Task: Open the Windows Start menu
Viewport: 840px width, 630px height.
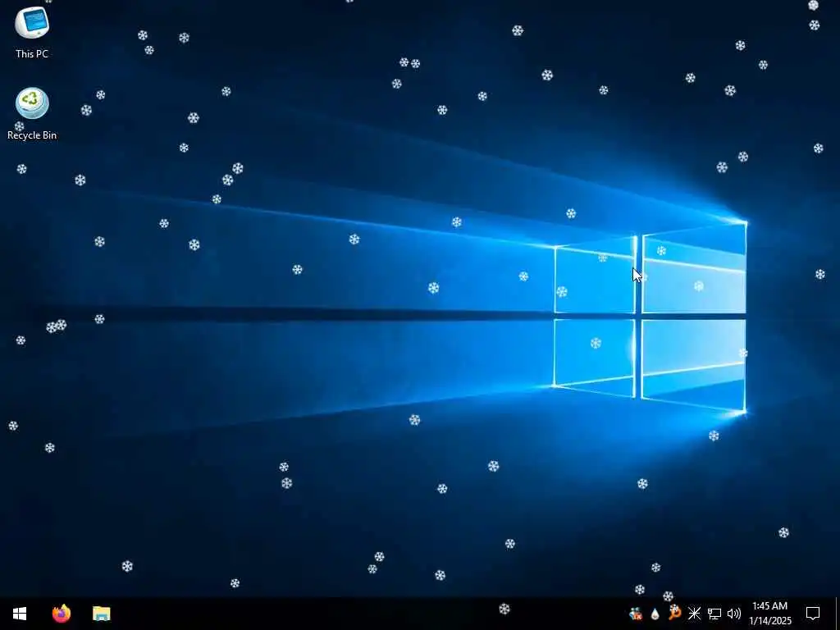Action: tap(20, 614)
